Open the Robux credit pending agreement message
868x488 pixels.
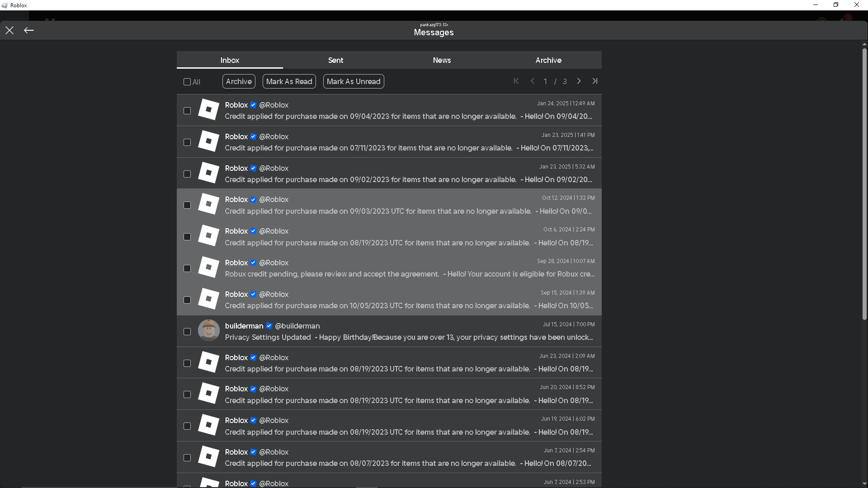coord(389,268)
